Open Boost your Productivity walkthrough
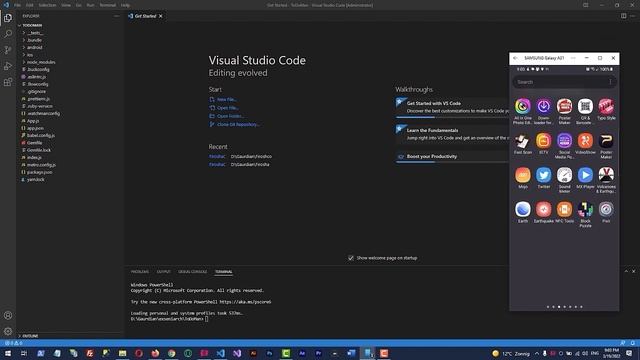 pyautogui.click(x=452, y=157)
